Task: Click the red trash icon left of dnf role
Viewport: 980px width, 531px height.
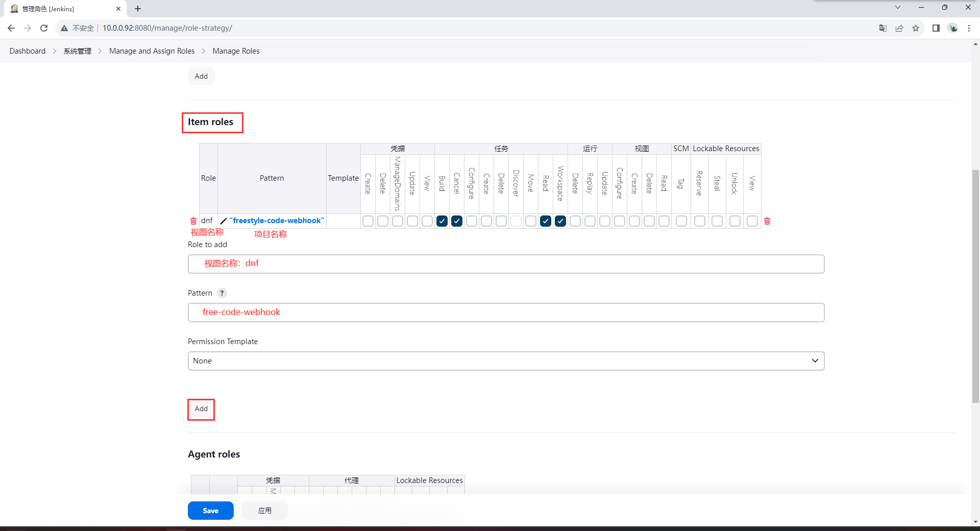Action: [193, 221]
